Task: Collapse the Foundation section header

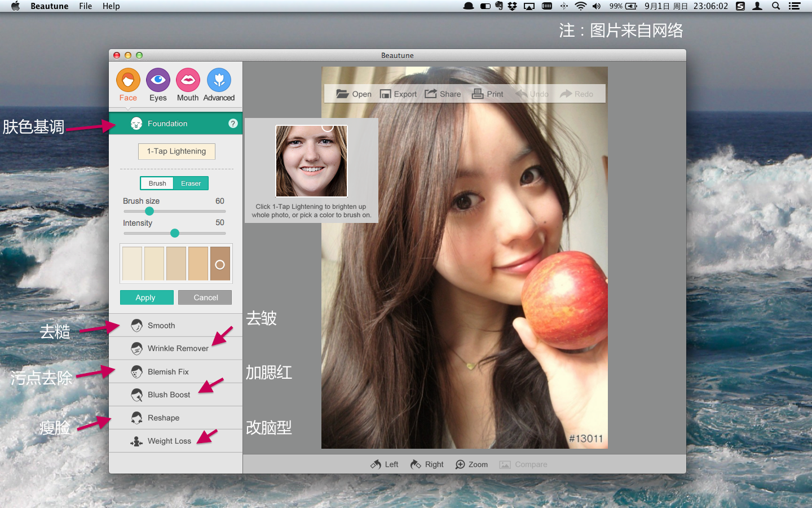Action: pyautogui.click(x=175, y=124)
